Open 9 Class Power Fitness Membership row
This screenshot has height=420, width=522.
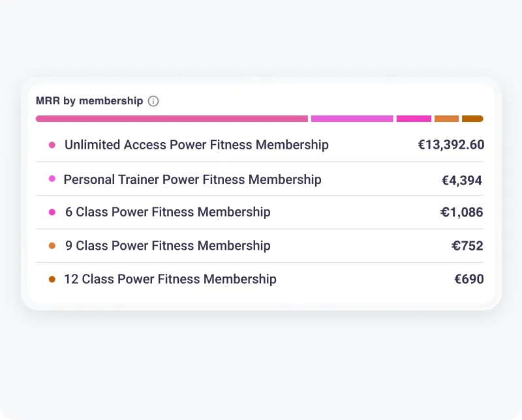coord(168,246)
